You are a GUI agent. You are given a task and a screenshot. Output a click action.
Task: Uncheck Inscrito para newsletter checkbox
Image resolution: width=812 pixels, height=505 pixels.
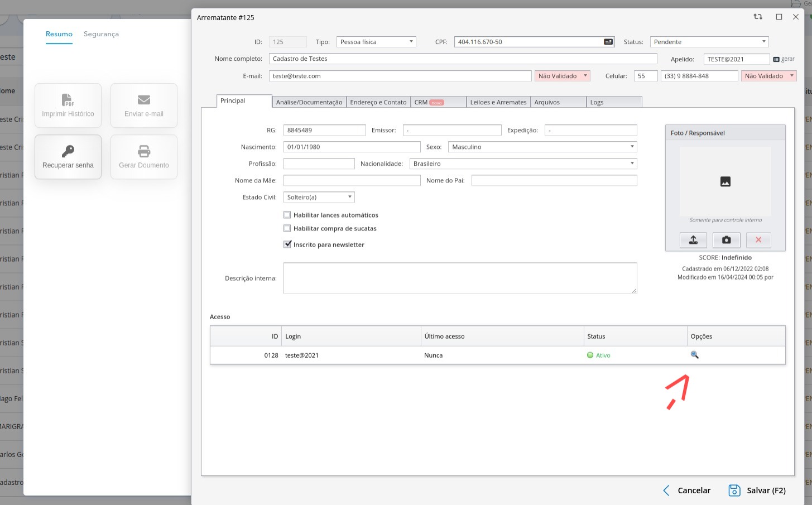tap(287, 244)
